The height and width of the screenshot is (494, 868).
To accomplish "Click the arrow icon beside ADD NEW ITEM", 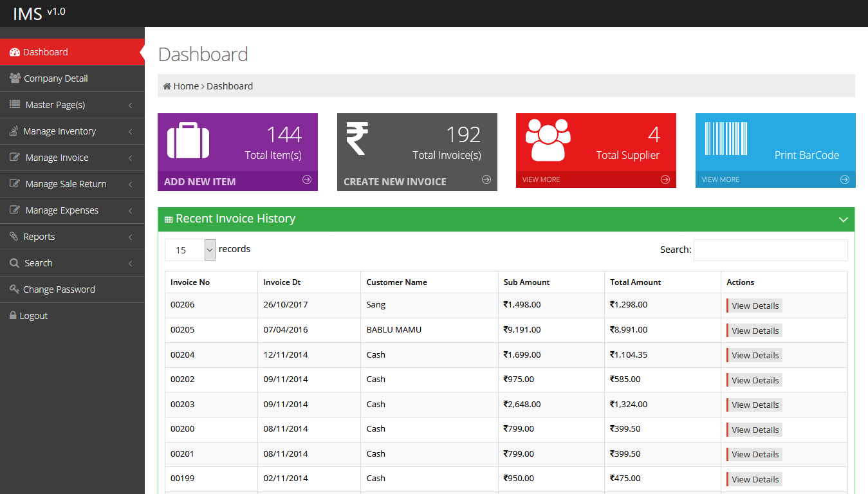I will 307,180.
